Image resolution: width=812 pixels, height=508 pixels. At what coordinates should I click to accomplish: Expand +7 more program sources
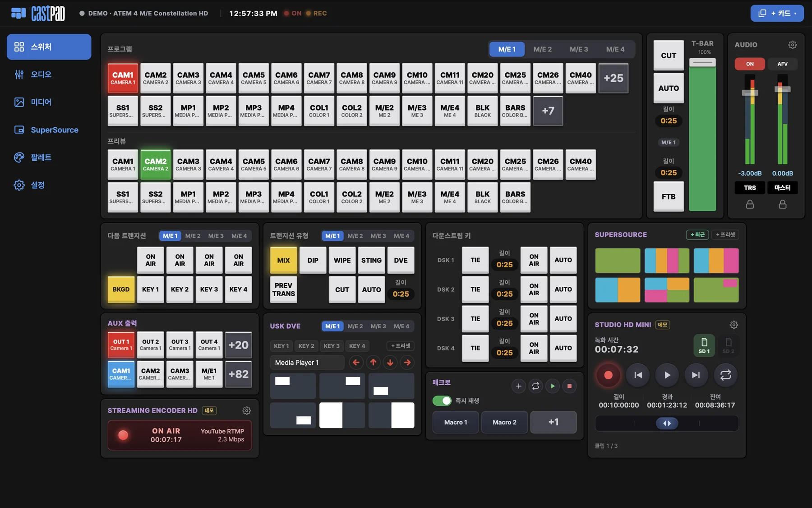coord(548,111)
